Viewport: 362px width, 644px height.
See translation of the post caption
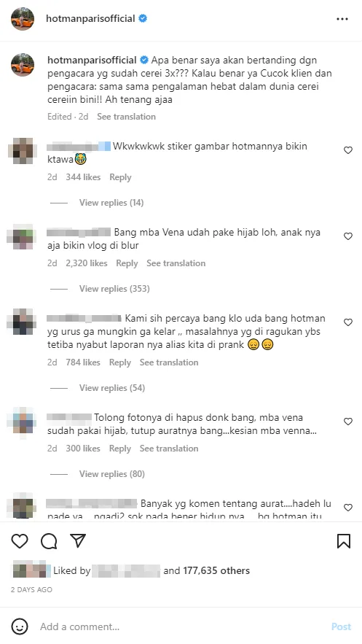coord(126,117)
